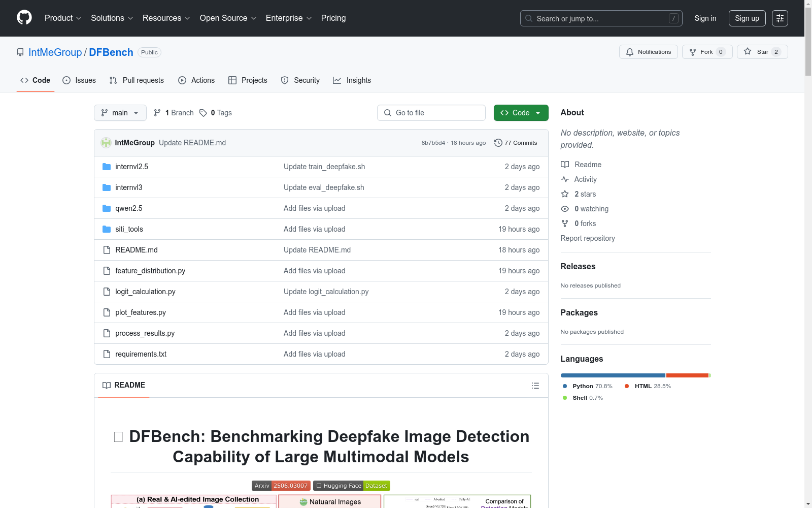Click the HTML language bar segment
812x508 pixels.
coord(687,375)
